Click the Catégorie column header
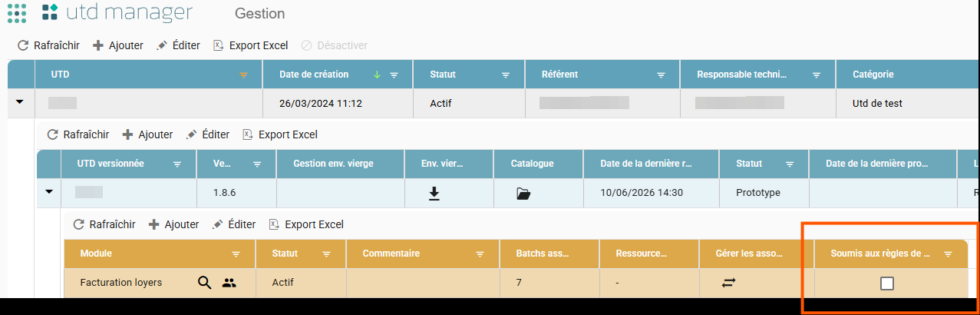 point(908,75)
